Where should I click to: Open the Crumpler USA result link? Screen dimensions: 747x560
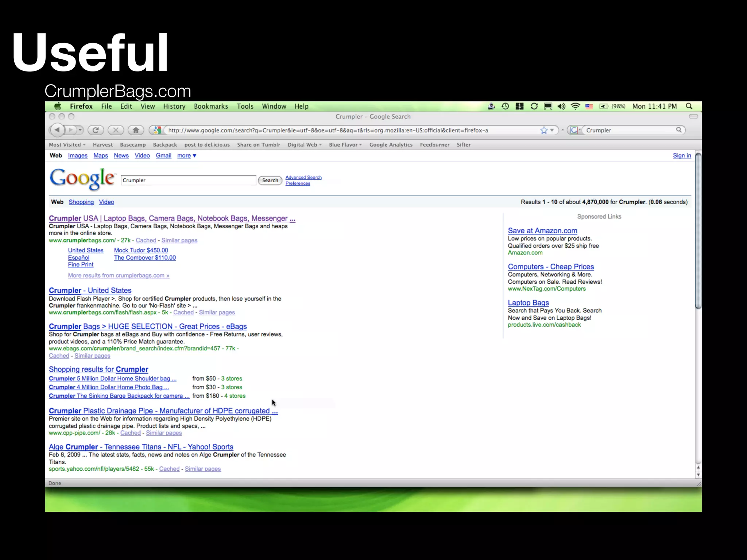[x=172, y=218]
